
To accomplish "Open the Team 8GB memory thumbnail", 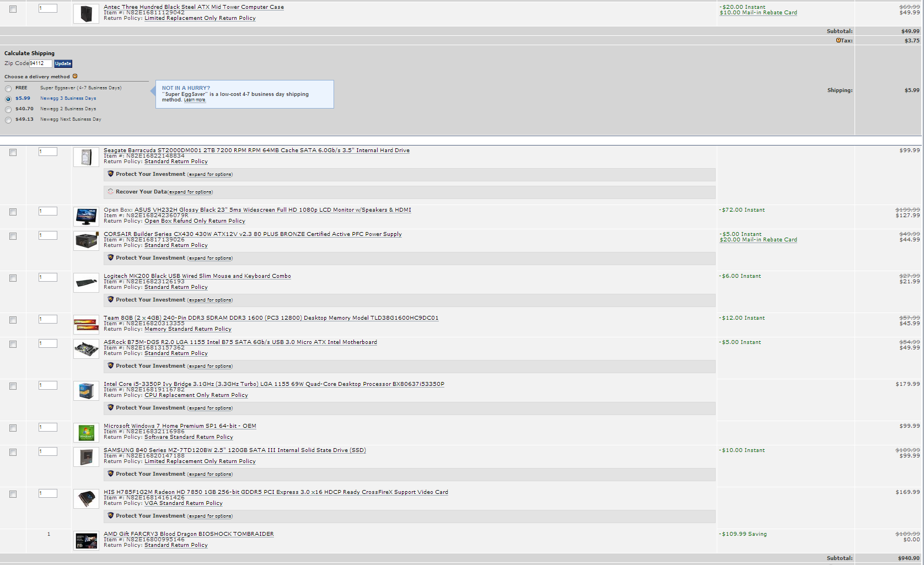I will coord(86,325).
